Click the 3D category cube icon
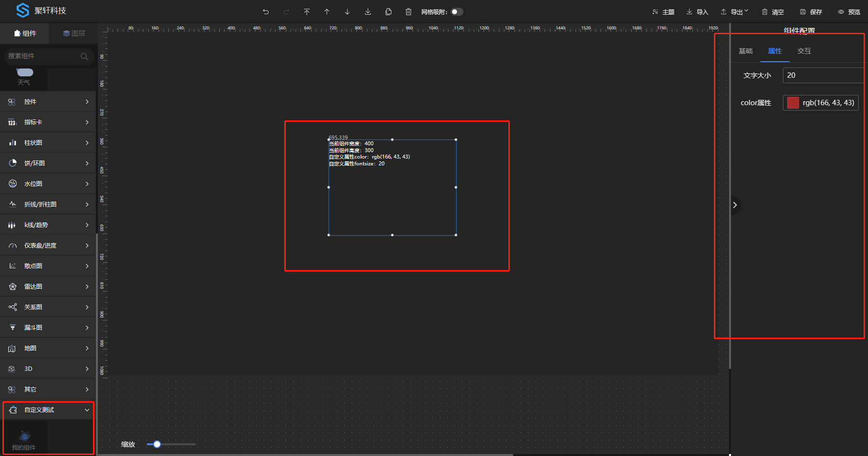868x456 pixels. [12, 369]
